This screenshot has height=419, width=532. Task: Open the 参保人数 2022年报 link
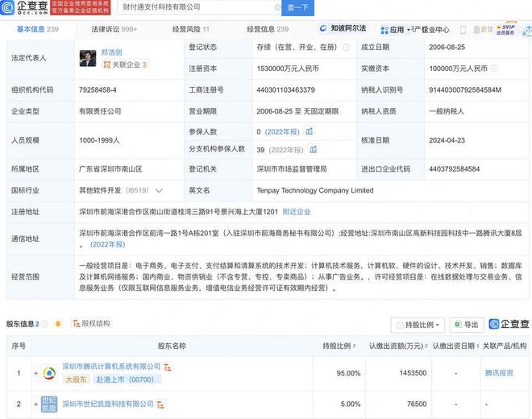click(282, 131)
